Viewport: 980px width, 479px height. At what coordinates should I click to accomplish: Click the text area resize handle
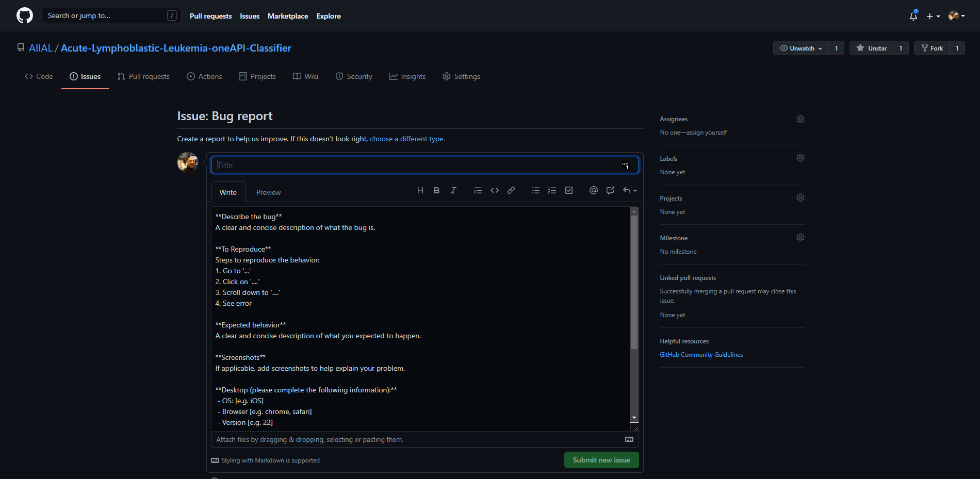[634, 427]
